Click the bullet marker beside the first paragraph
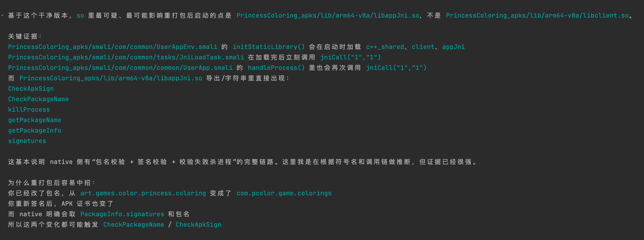The image size is (644, 240). click(3, 15)
